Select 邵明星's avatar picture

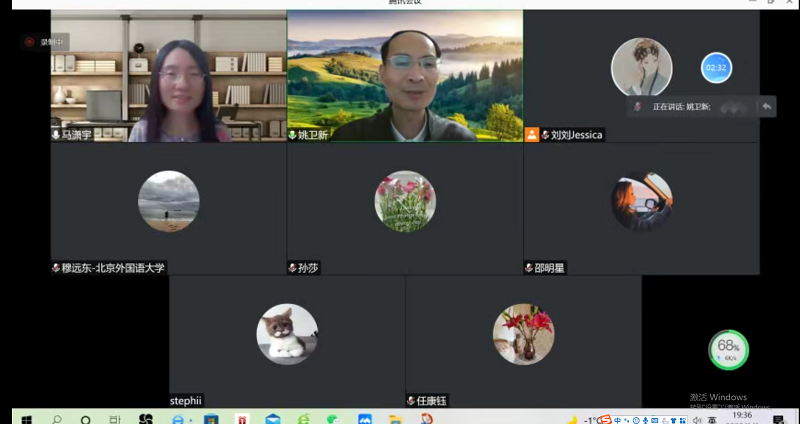(x=641, y=201)
